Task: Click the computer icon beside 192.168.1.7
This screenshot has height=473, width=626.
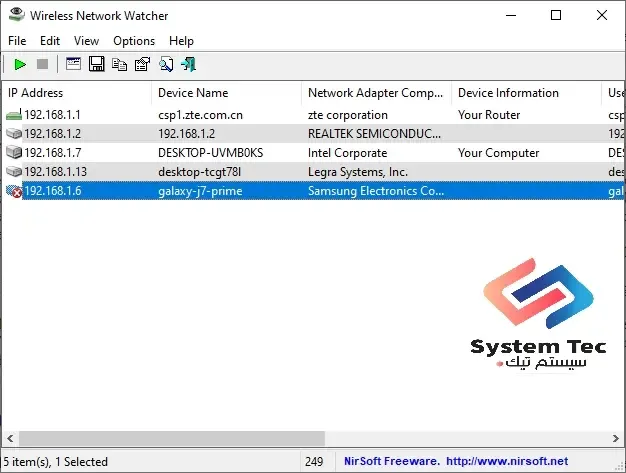Action: (x=14, y=152)
